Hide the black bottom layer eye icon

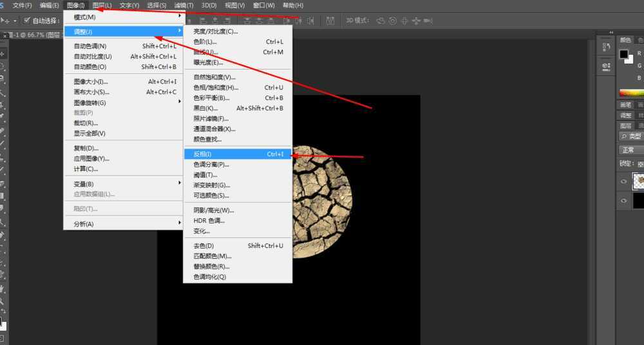point(623,201)
